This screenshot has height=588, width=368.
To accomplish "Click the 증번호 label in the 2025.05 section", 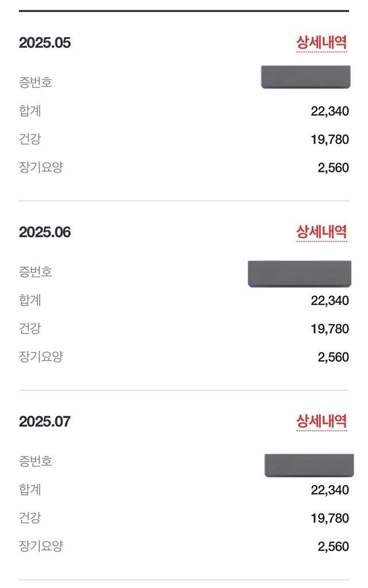I will [36, 83].
